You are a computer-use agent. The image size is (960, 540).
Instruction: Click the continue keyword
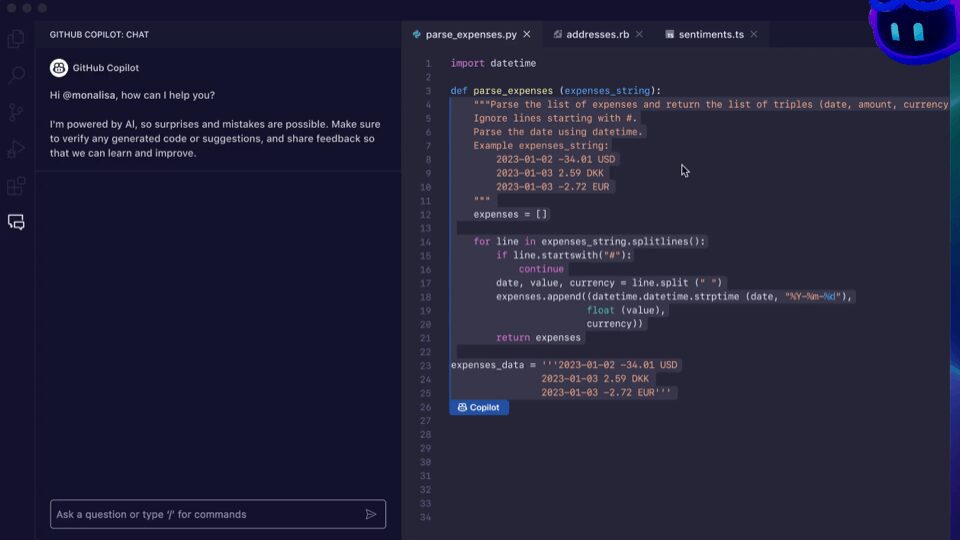click(x=541, y=269)
